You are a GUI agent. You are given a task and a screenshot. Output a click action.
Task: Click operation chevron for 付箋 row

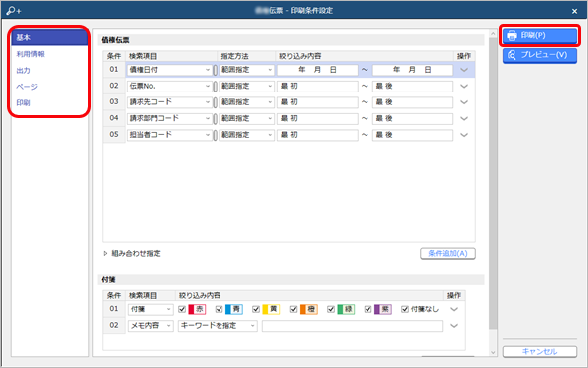(454, 309)
